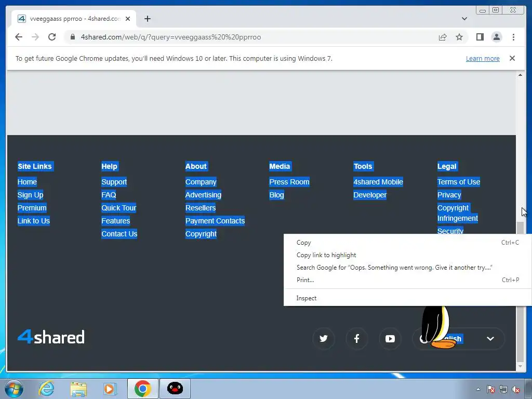532x399 pixels.
Task: Click the Site Links footer heading
Action: tap(35, 166)
